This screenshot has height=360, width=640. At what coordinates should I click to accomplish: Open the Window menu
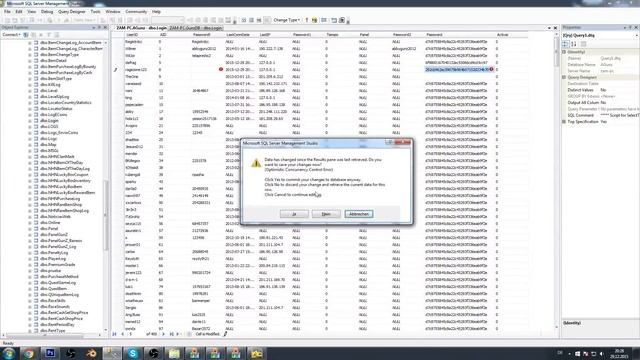pyautogui.click(x=113, y=12)
